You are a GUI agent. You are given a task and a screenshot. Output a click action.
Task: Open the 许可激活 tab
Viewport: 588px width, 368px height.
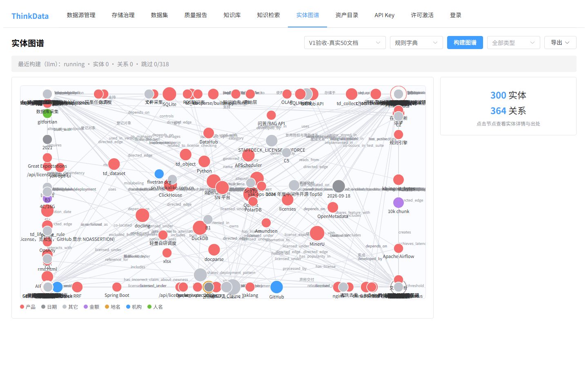pyautogui.click(x=422, y=15)
